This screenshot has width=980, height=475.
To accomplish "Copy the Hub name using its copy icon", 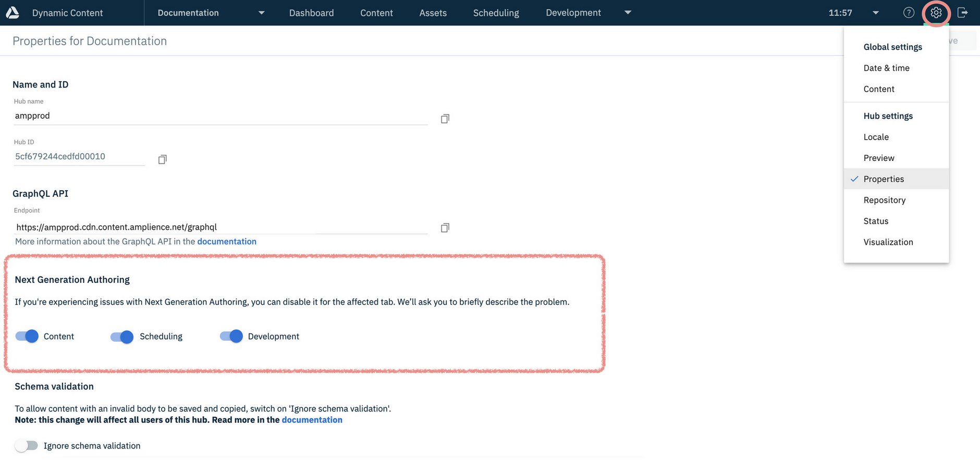I will pyautogui.click(x=445, y=118).
